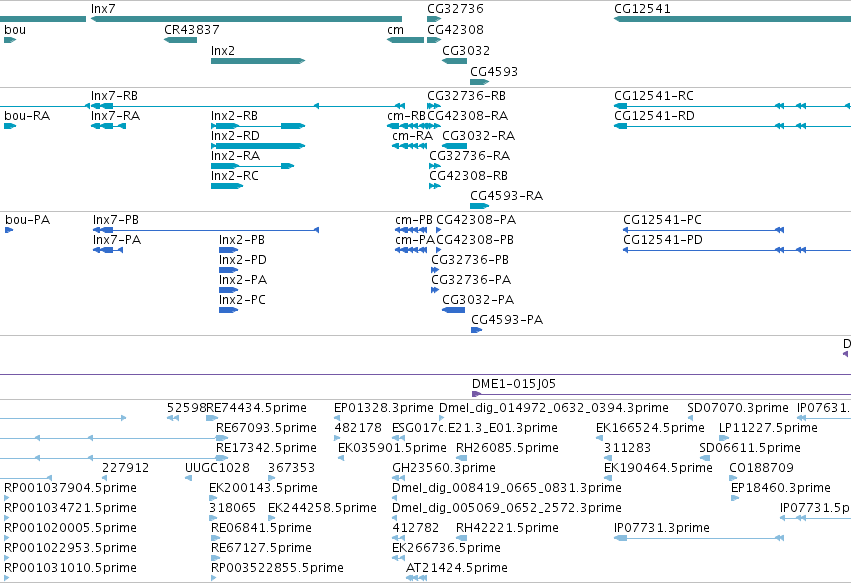Screen dimensions: 851x583
Task: Click the bou gene label
Action: tap(15, 30)
